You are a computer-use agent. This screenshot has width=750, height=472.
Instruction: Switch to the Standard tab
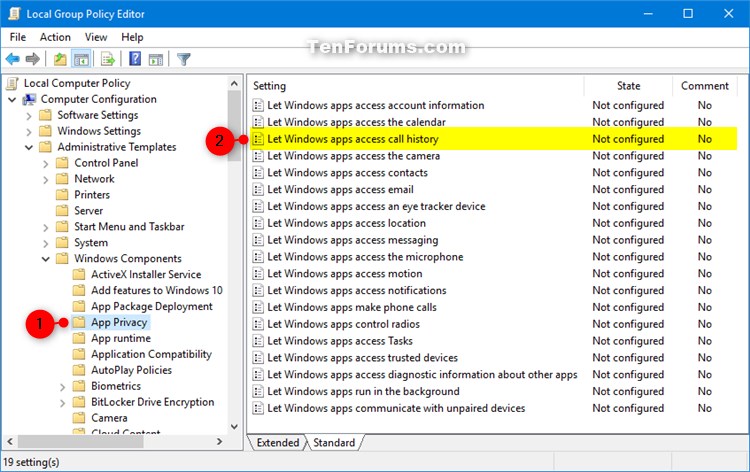pyautogui.click(x=334, y=443)
